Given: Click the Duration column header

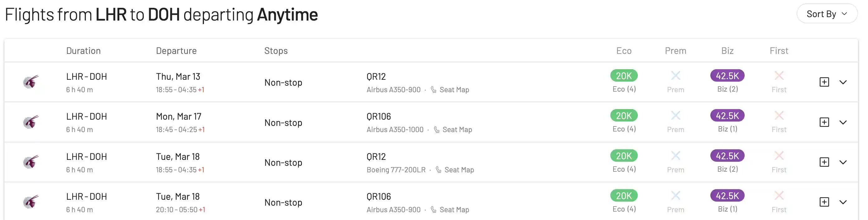Looking at the screenshot, I should (83, 50).
